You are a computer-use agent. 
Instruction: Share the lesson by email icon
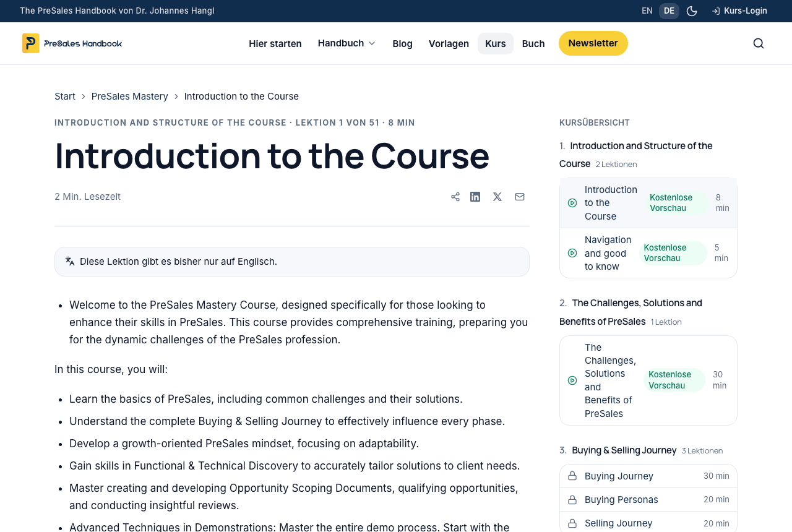point(520,197)
